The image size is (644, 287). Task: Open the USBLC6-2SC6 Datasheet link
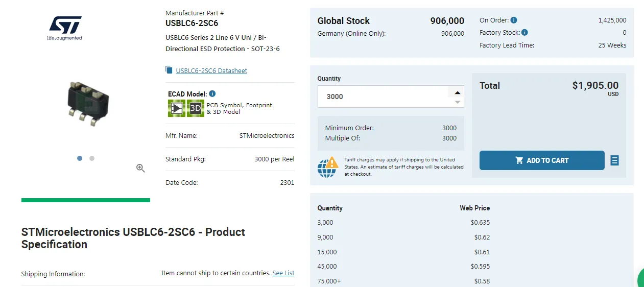(x=211, y=70)
